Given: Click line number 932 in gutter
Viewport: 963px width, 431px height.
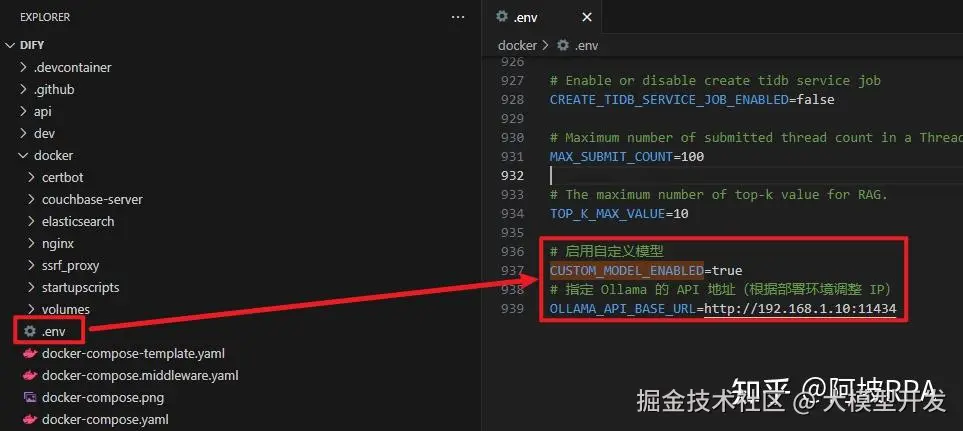Looking at the screenshot, I should (512, 176).
